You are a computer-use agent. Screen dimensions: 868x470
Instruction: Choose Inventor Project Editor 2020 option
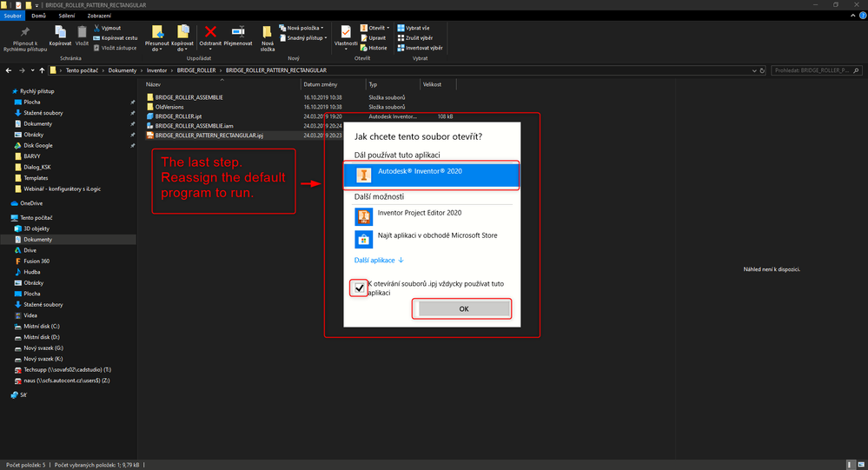point(431,216)
